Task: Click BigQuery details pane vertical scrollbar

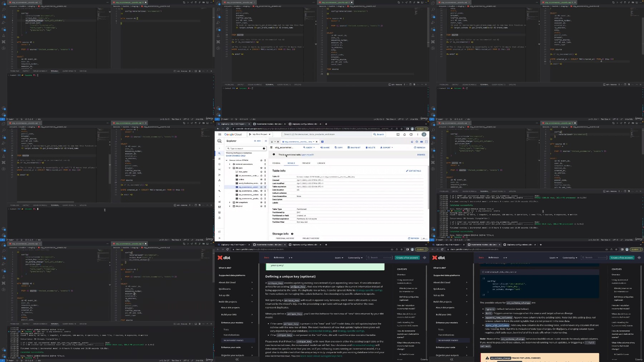Action: [x=428, y=187]
